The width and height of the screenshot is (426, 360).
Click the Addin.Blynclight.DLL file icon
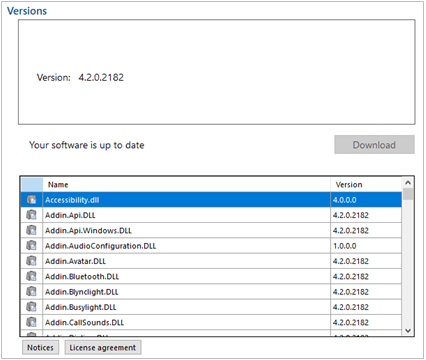(x=31, y=291)
